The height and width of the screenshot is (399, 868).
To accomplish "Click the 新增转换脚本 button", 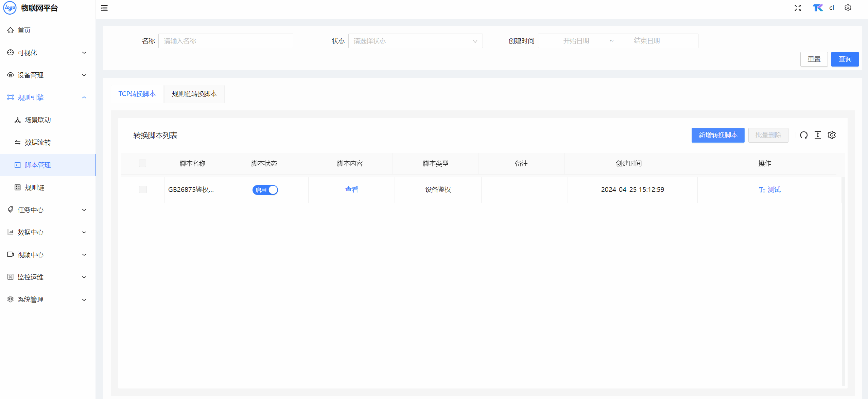I will pyautogui.click(x=718, y=135).
